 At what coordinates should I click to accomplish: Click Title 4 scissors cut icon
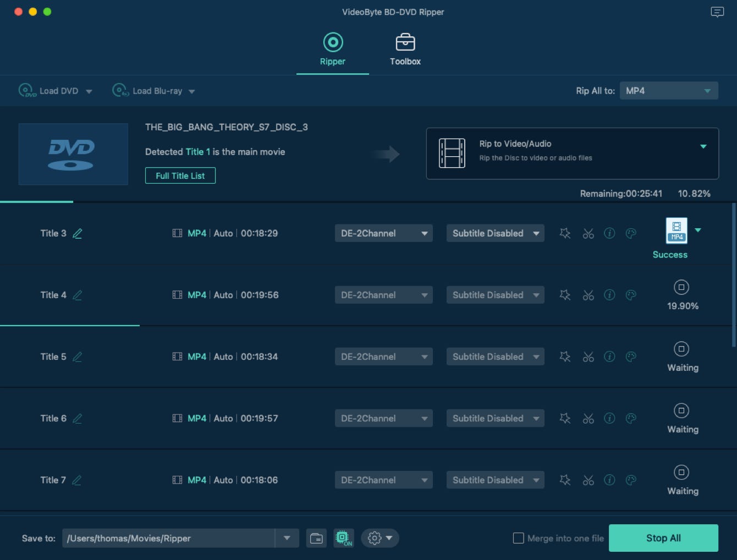pos(588,295)
